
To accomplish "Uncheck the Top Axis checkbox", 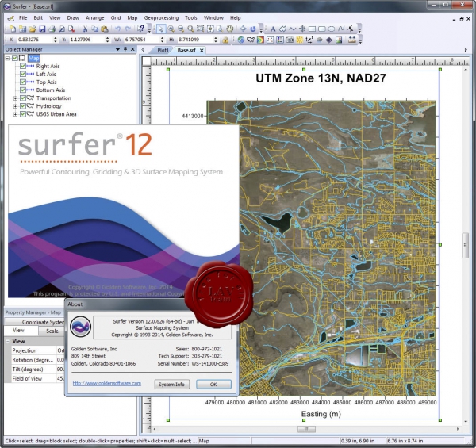I will coord(23,82).
